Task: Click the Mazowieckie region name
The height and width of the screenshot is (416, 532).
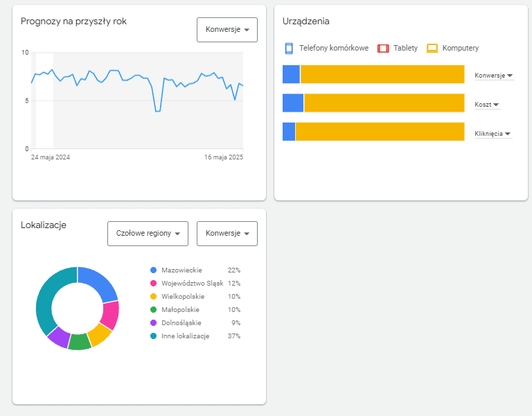Action: 181,270
